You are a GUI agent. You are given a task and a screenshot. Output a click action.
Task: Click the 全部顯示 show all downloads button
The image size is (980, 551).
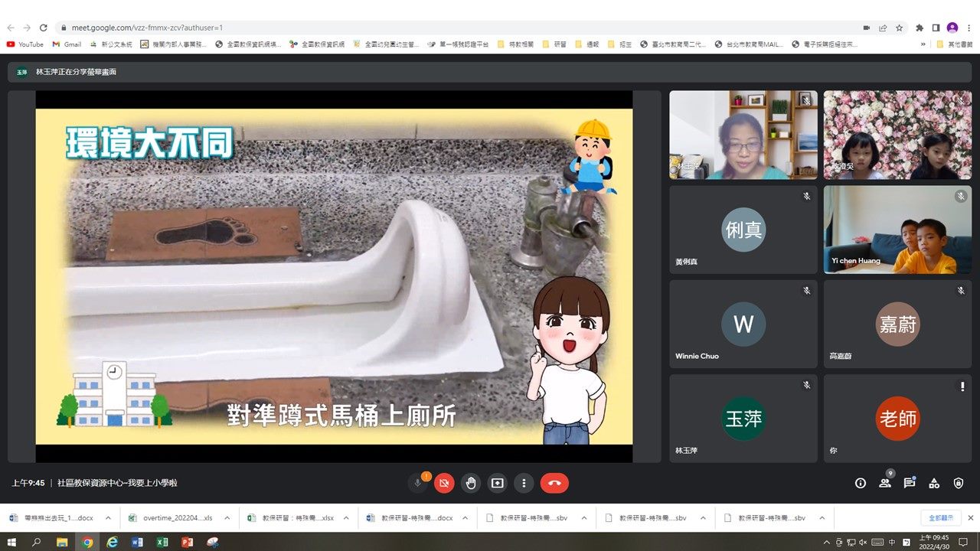tap(940, 518)
